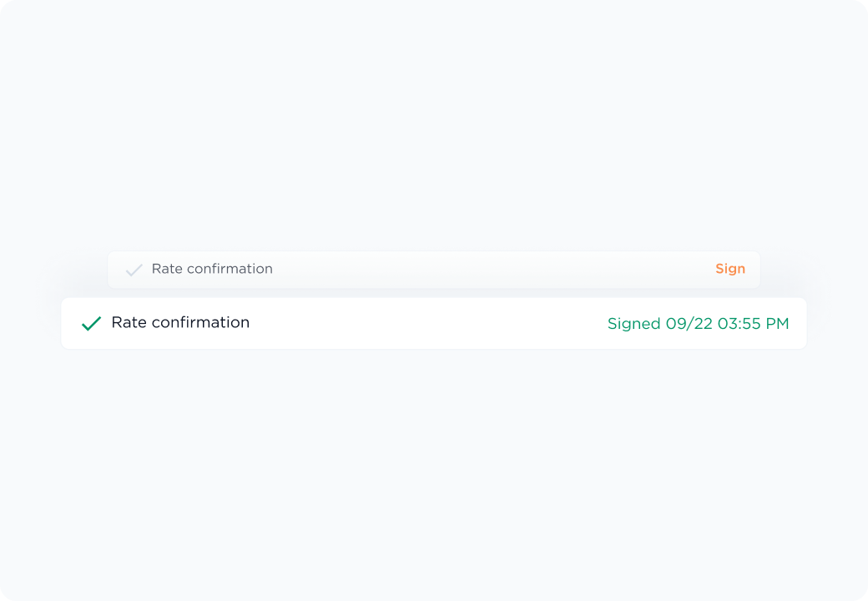This screenshot has width=868, height=601.
Task: Click the 09/22 date in signed status
Action: (x=689, y=324)
